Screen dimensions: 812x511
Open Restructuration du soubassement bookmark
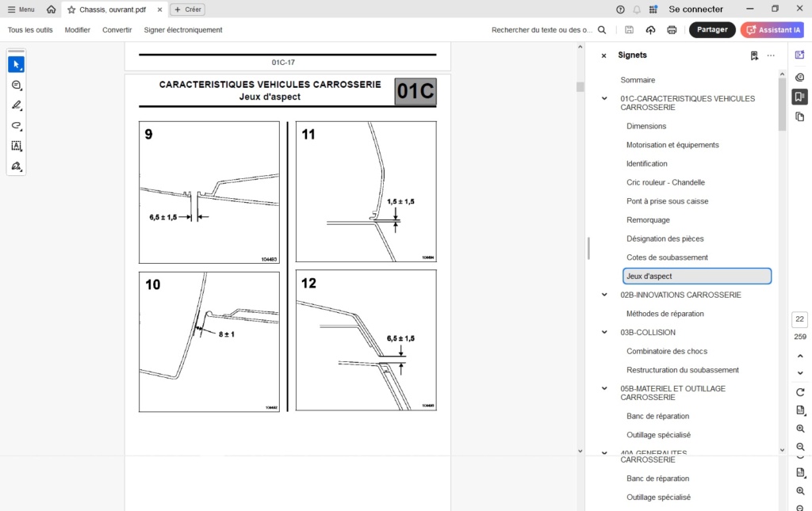683,370
